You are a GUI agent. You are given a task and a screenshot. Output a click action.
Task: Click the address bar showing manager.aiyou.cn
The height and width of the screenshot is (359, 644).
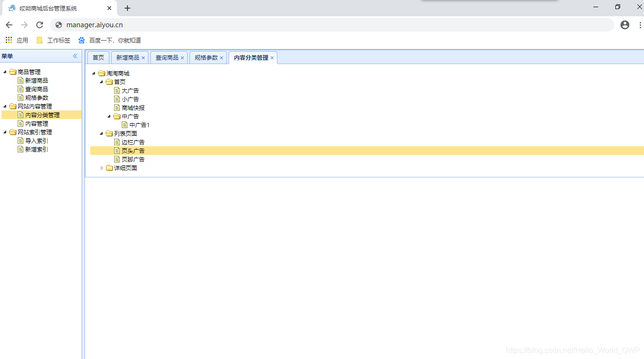(332, 25)
